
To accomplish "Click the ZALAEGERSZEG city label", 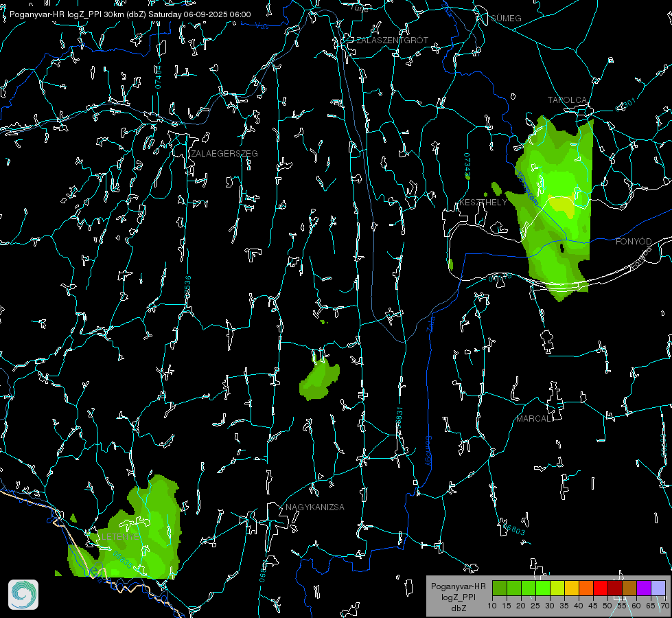I will click(224, 154).
